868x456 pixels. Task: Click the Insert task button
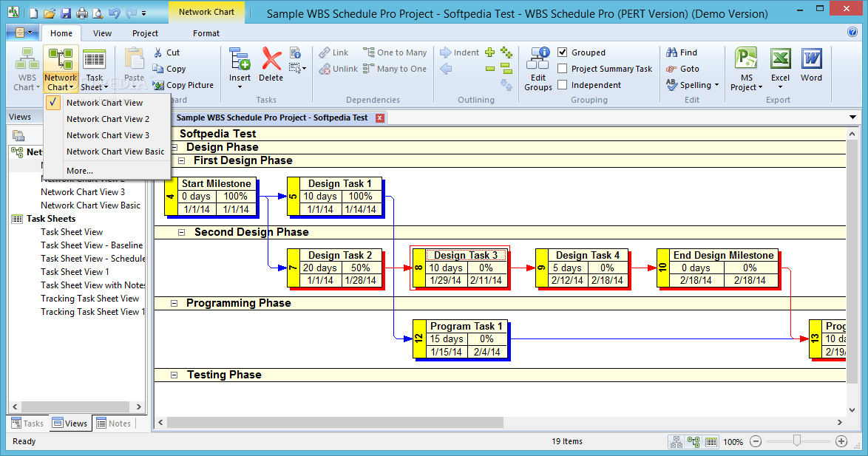240,69
